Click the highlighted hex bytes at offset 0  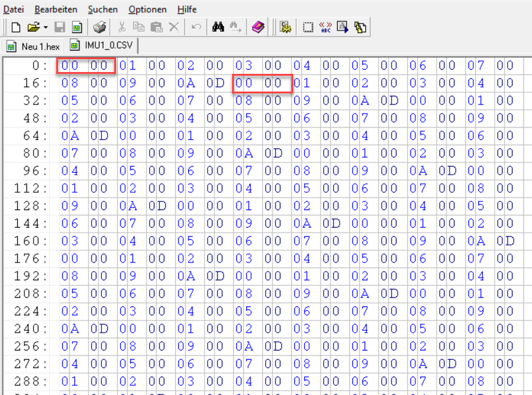pyautogui.click(x=86, y=65)
